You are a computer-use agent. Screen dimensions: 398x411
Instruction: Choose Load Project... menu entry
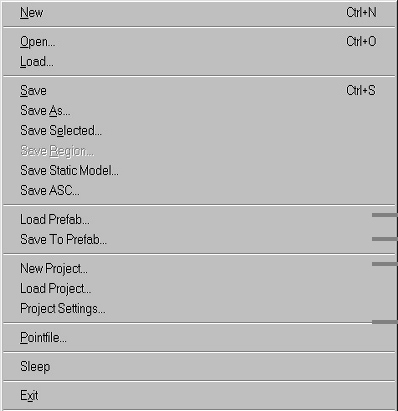199,289
